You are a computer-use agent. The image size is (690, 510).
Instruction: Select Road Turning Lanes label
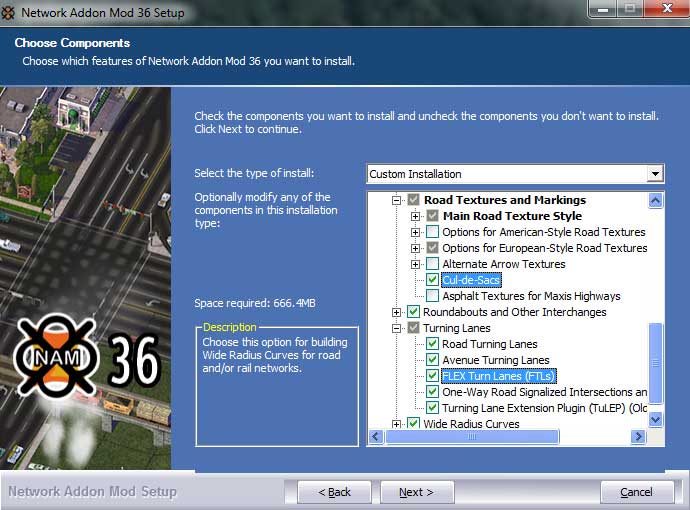coord(490,344)
